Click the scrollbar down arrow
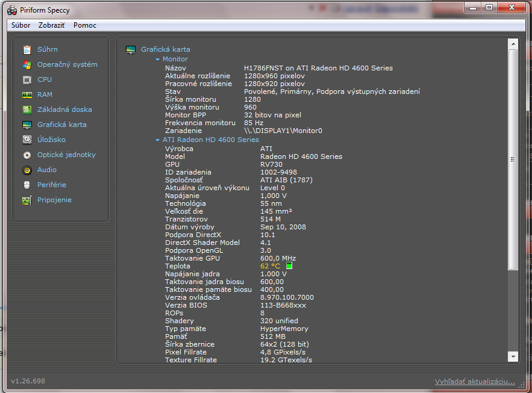Viewport: 532px width, 393px height. pos(513,356)
